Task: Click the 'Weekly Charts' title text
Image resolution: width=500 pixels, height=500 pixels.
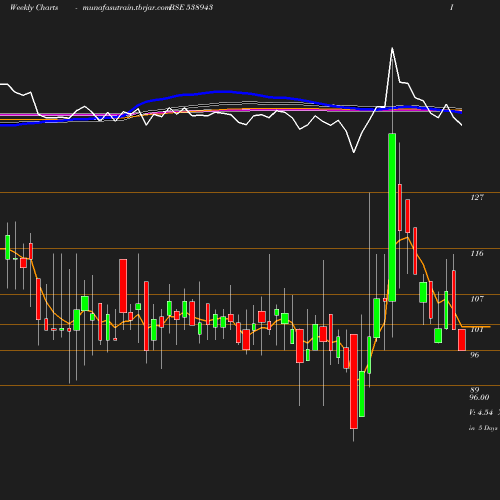Action: (x=34, y=7)
